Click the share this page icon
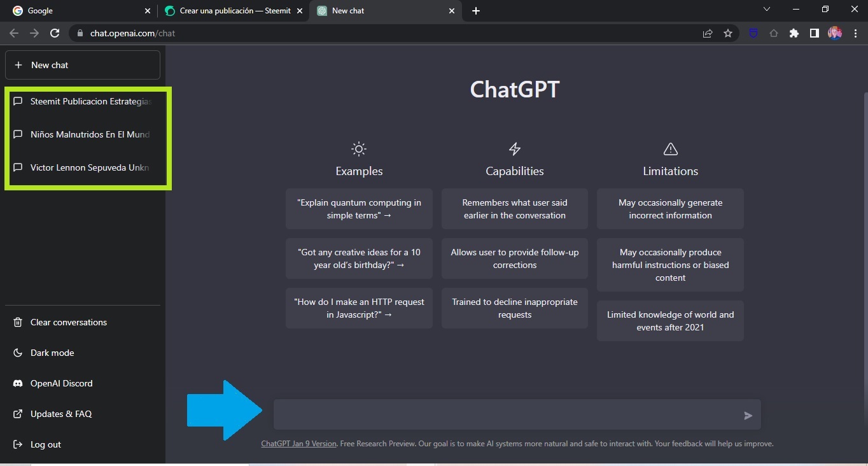 pyautogui.click(x=708, y=33)
